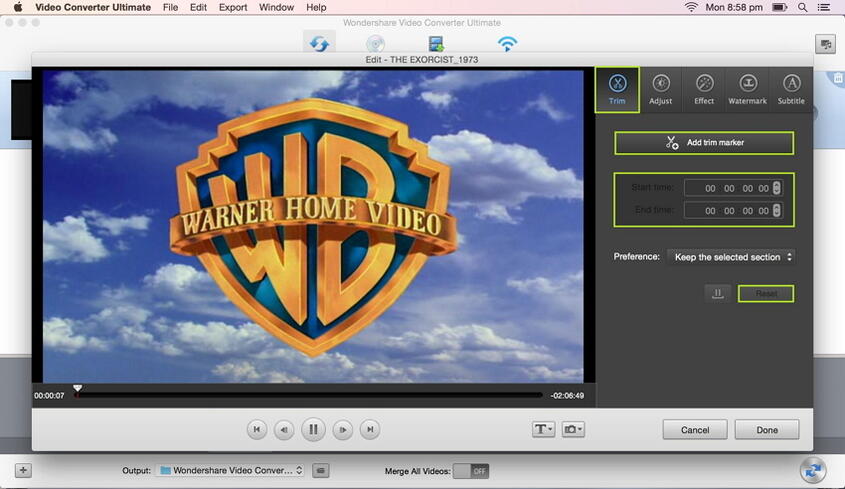This screenshot has height=489, width=845.
Task: Click the remaining time -02:06:49
Action: (567, 395)
